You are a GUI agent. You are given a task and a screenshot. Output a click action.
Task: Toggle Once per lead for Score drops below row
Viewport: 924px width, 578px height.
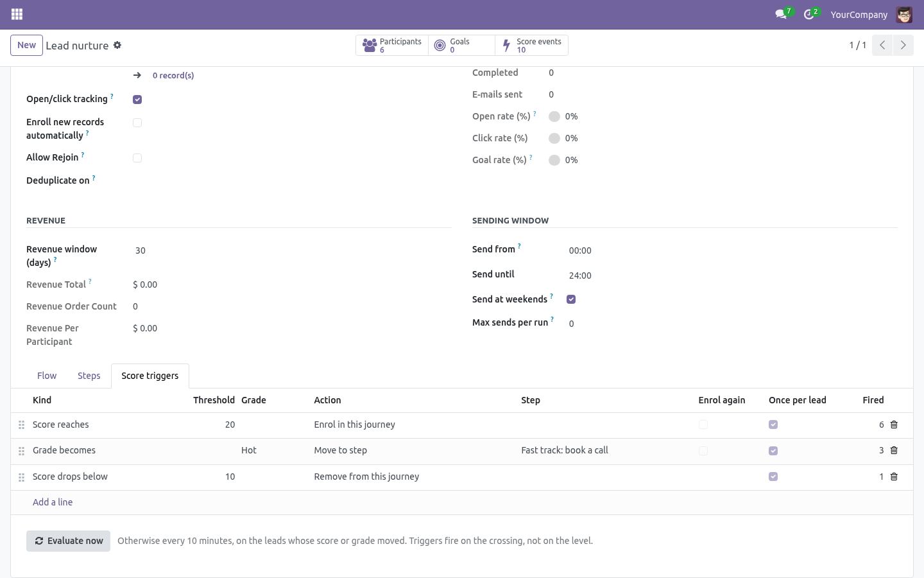coord(773,477)
